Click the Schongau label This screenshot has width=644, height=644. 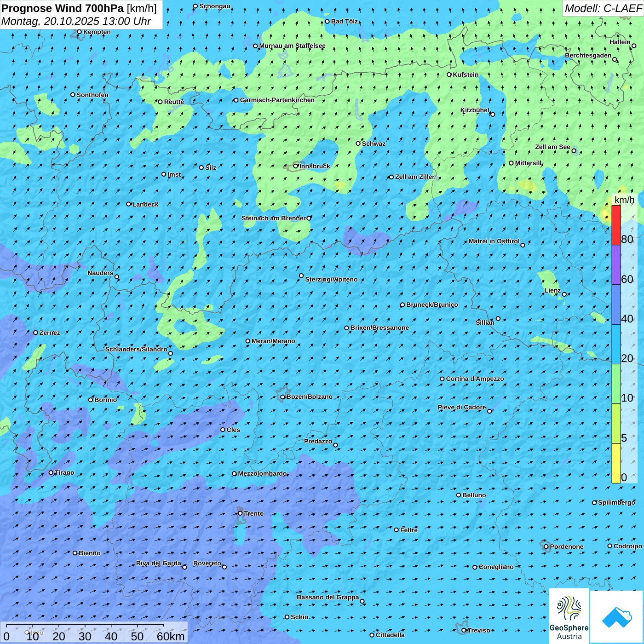pos(214,6)
